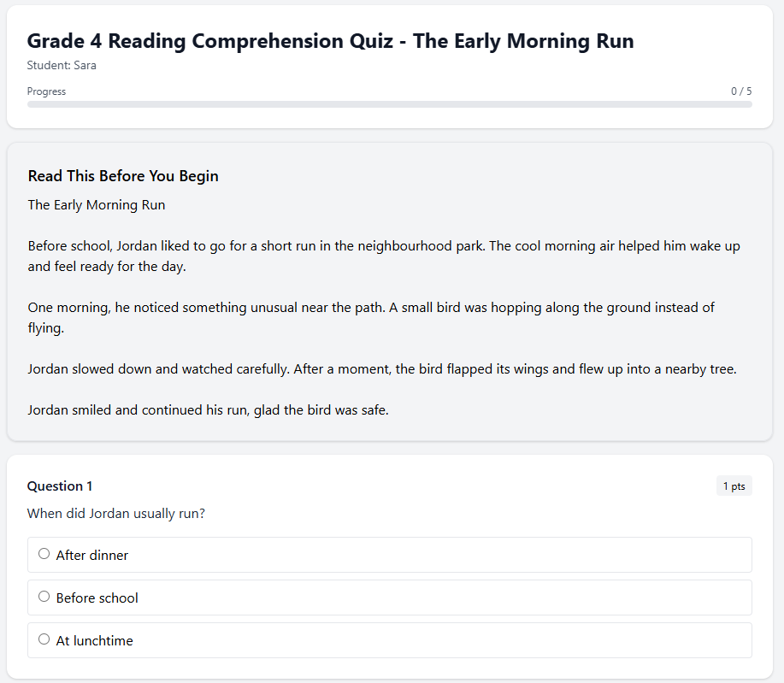Image resolution: width=784 pixels, height=683 pixels.
Task: Click the "0 / 5" progress counter
Action: point(741,91)
